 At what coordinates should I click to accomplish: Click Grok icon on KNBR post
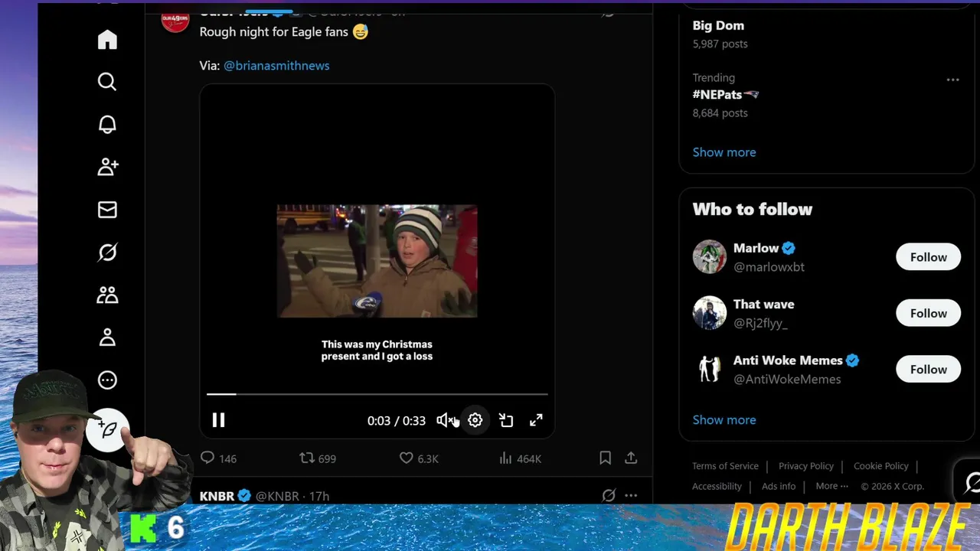[609, 496]
